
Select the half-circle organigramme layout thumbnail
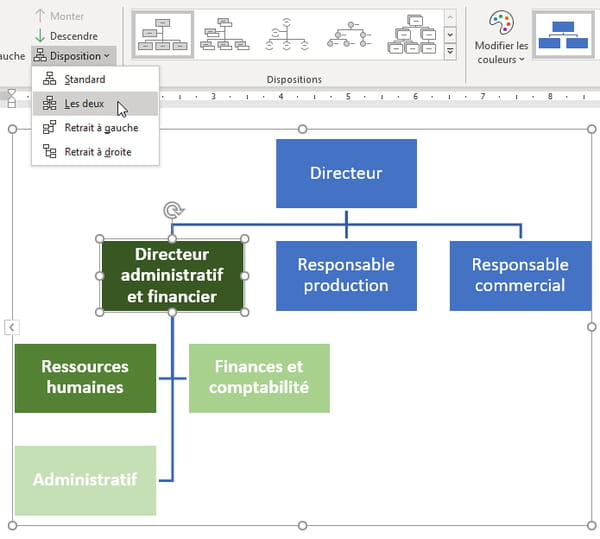pos(287,35)
